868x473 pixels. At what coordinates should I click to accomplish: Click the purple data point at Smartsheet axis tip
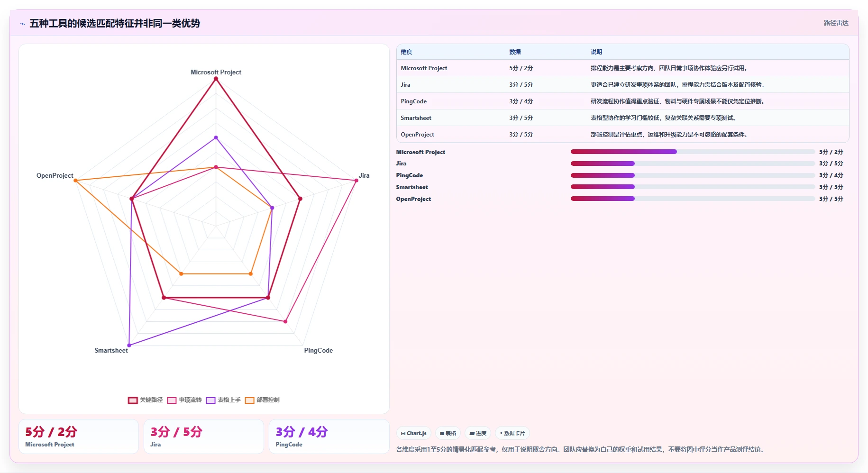click(129, 346)
